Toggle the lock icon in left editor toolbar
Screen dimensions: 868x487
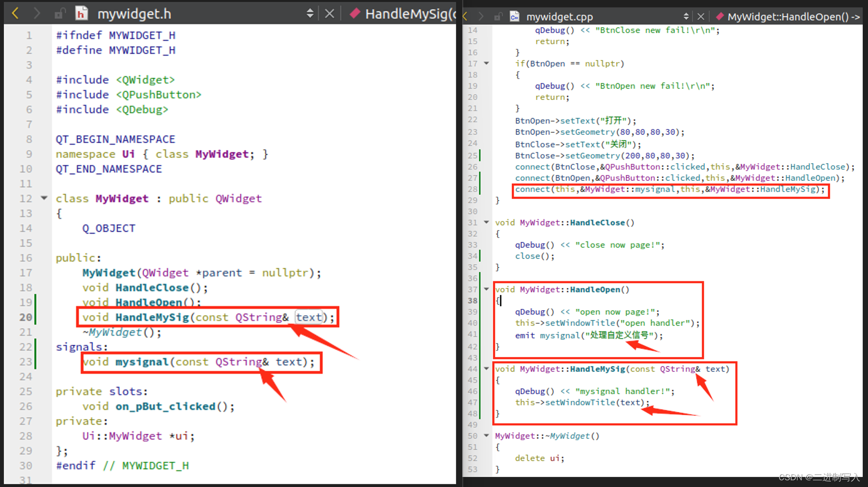[59, 14]
